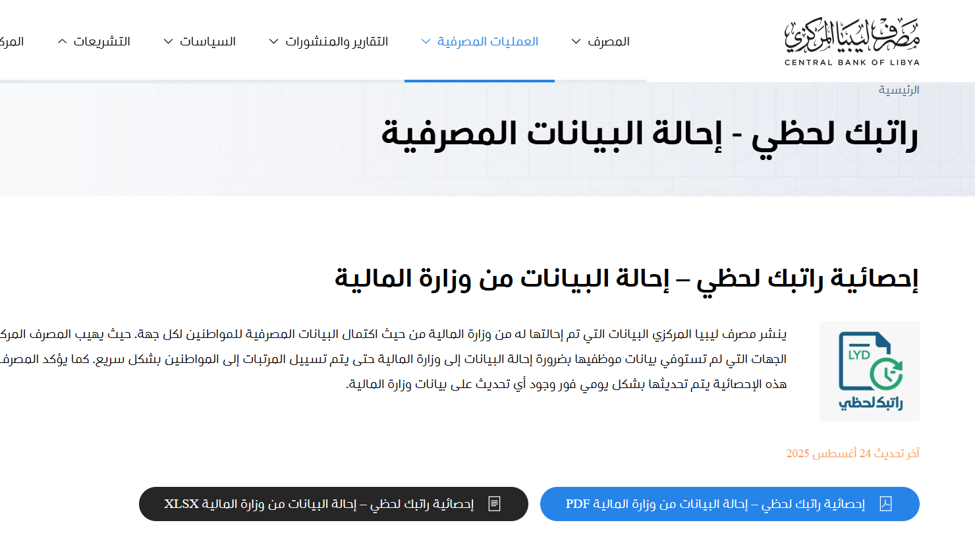Click the page title راتبك لحظي - إحالة البيانات المصرفية
975x560 pixels.
pyautogui.click(x=649, y=134)
